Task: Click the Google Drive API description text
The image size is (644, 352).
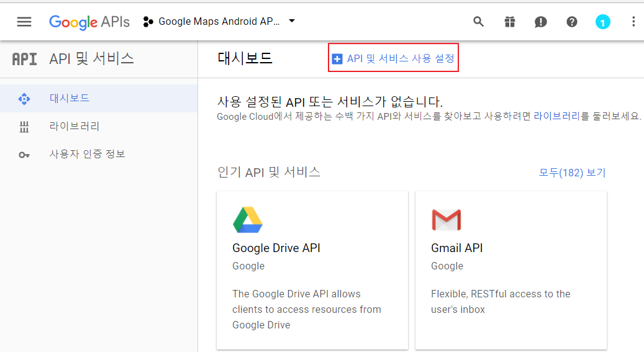Action: pyautogui.click(x=306, y=309)
